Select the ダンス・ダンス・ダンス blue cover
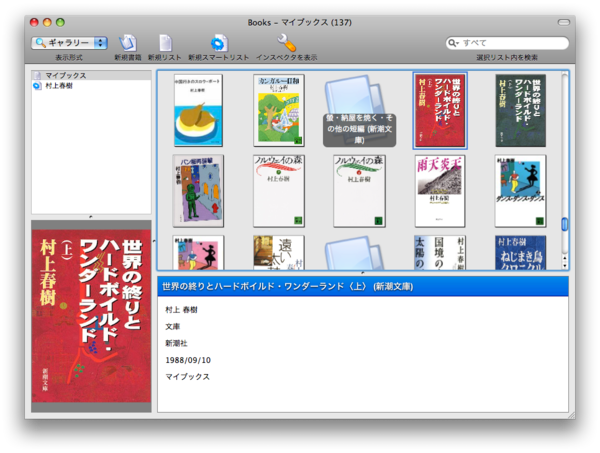The width and height of the screenshot is (600, 453). (520, 191)
